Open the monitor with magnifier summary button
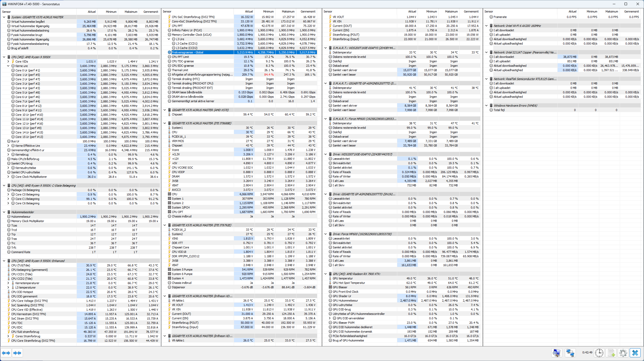This screenshot has height=361, width=644. coord(557,353)
